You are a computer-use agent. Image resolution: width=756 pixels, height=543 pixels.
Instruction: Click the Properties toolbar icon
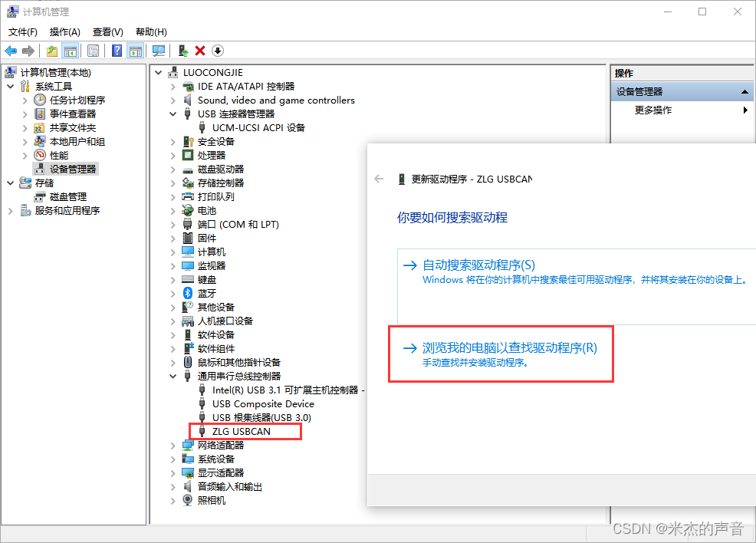pyautogui.click(x=93, y=51)
